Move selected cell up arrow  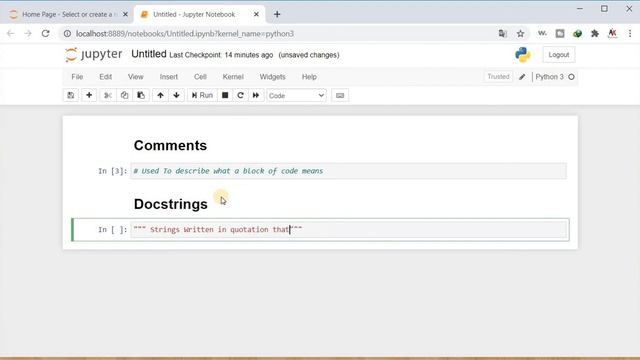pos(160,96)
